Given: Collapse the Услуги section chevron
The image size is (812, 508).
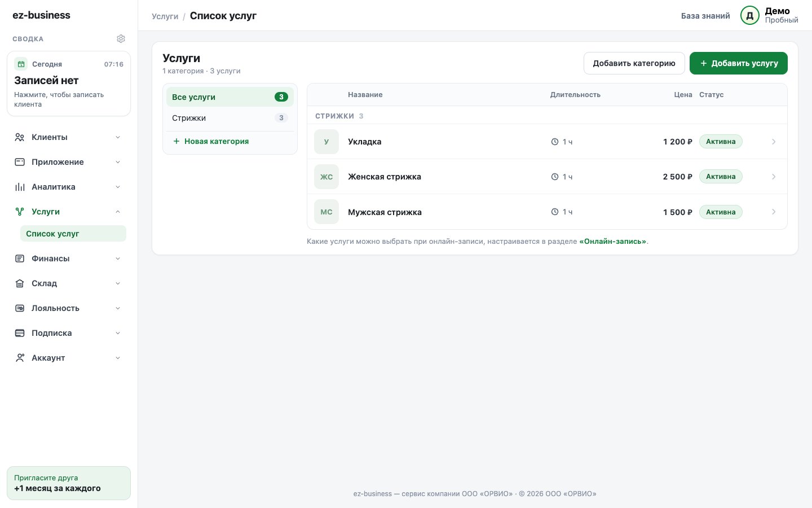Looking at the screenshot, I should pos(118,212).
